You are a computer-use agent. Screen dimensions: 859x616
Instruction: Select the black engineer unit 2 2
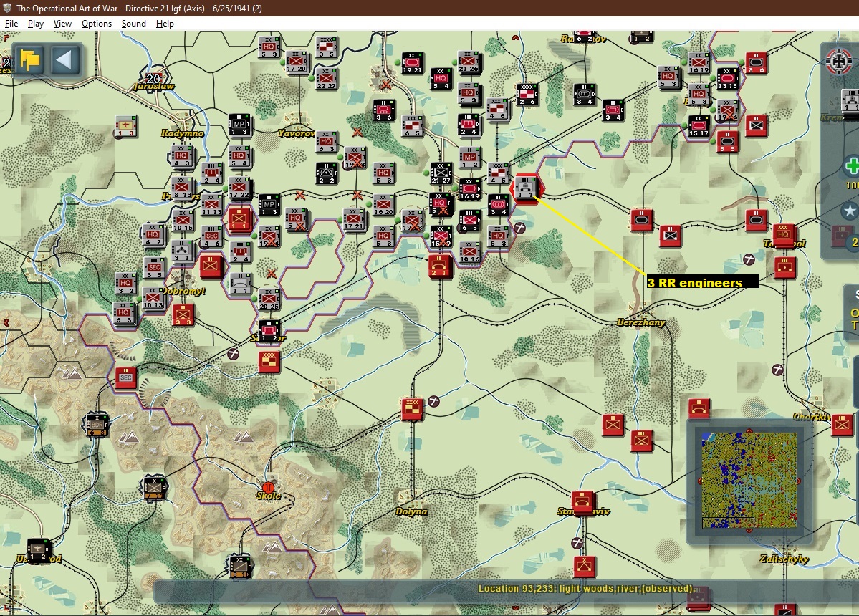point(327,173)
